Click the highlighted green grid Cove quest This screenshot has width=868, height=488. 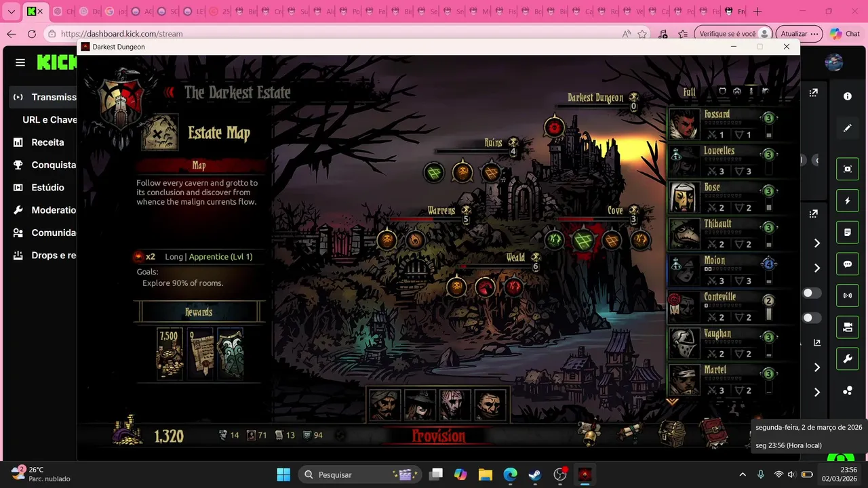(x=583, y=240)
